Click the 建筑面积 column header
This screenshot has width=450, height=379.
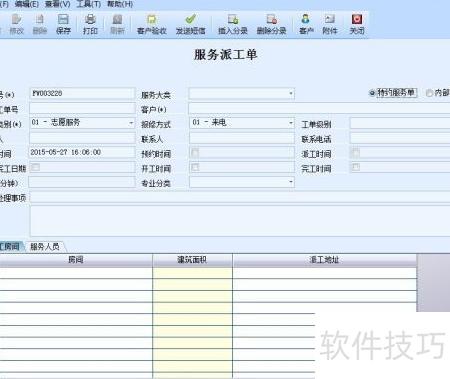(x=192, y=260)
